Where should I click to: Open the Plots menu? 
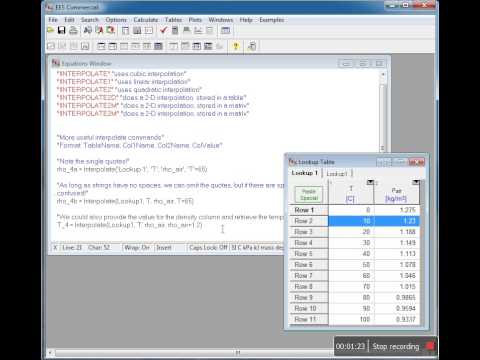[195, 20]
